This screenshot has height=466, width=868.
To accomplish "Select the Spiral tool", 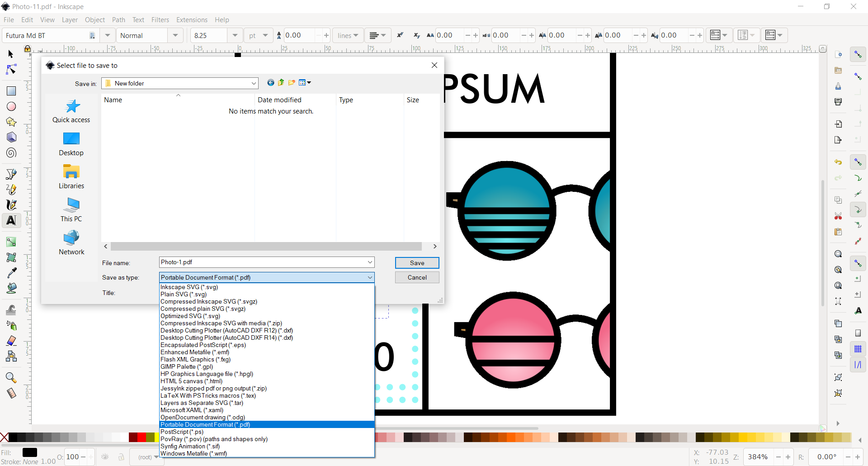I will click(x=11, y=153).
